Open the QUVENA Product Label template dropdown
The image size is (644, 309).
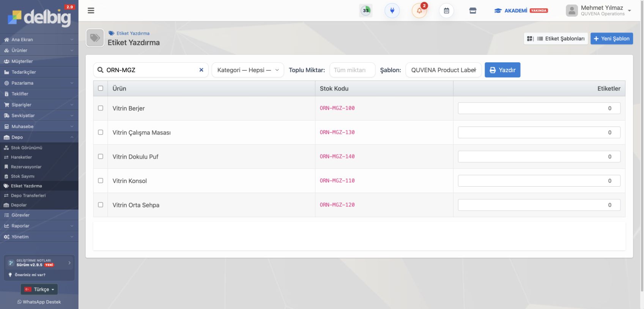point(443,70)
